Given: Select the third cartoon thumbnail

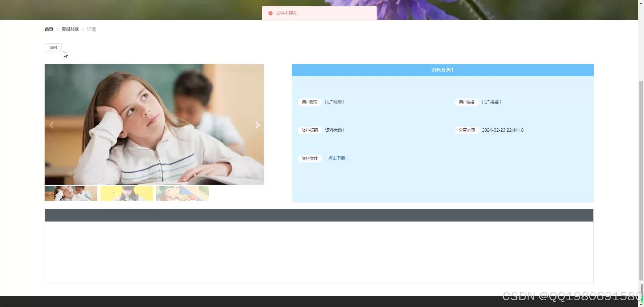Looking at the screenshot, I should [182, 193].
